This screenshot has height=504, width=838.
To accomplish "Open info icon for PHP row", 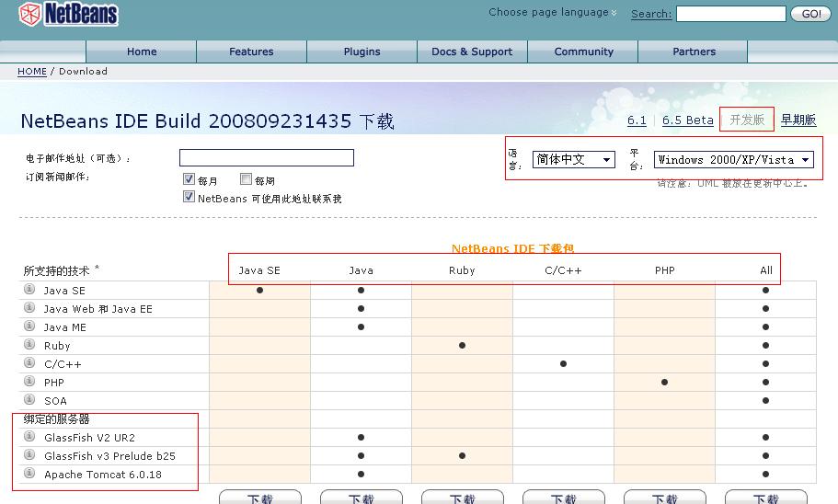I will coord(29,381).
